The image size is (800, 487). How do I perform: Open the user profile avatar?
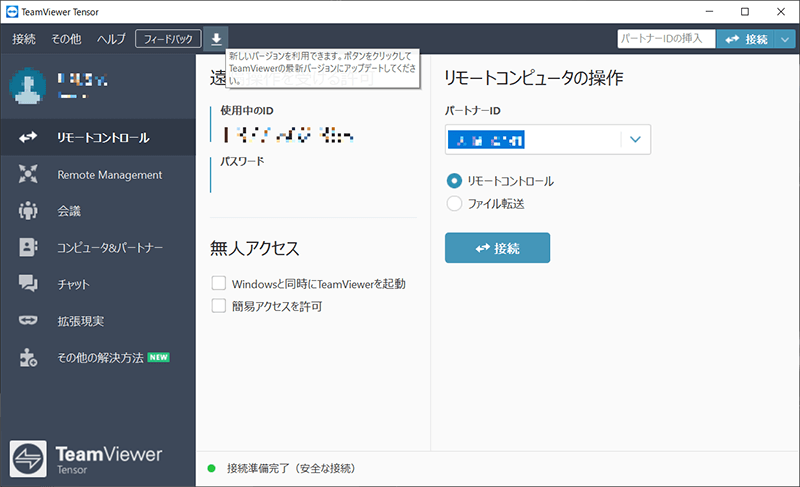click(28, 86)
